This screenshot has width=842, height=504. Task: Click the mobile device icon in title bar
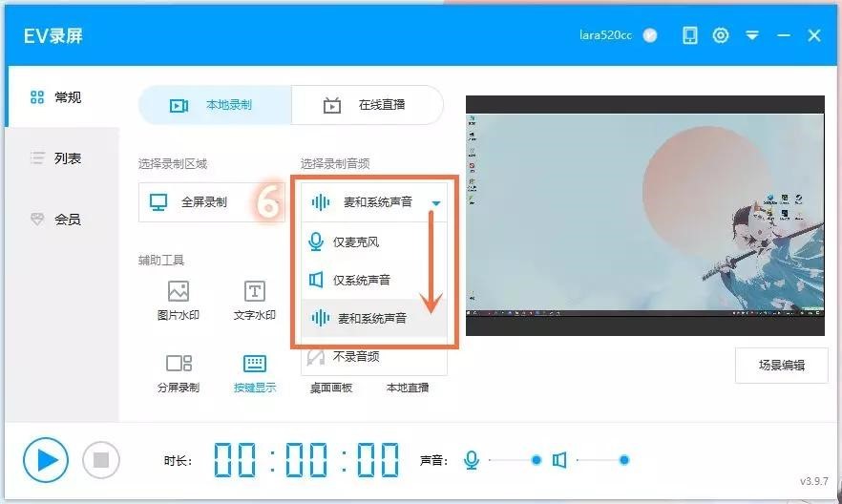[690, 35]
